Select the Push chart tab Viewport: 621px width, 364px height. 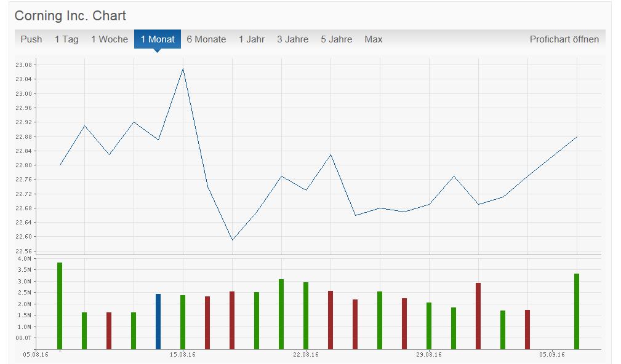[x=31, y=39]
